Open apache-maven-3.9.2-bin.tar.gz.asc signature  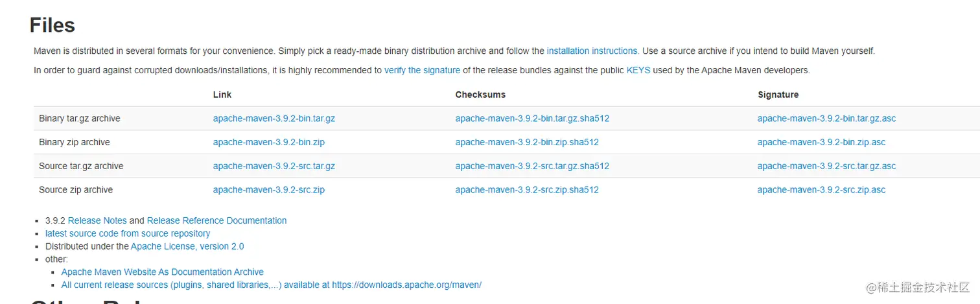(826, 119)
